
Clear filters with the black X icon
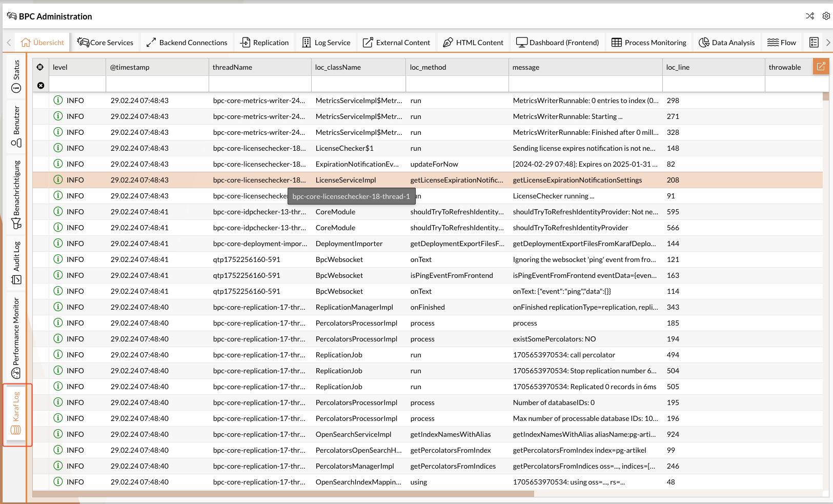point(40,86)
